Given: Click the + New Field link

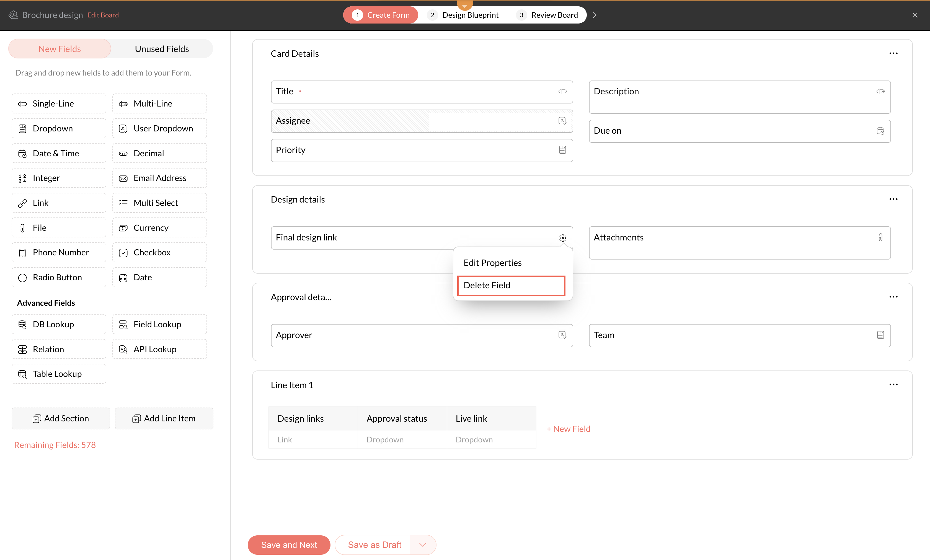Looking at the screenshot, I should 569,429.
